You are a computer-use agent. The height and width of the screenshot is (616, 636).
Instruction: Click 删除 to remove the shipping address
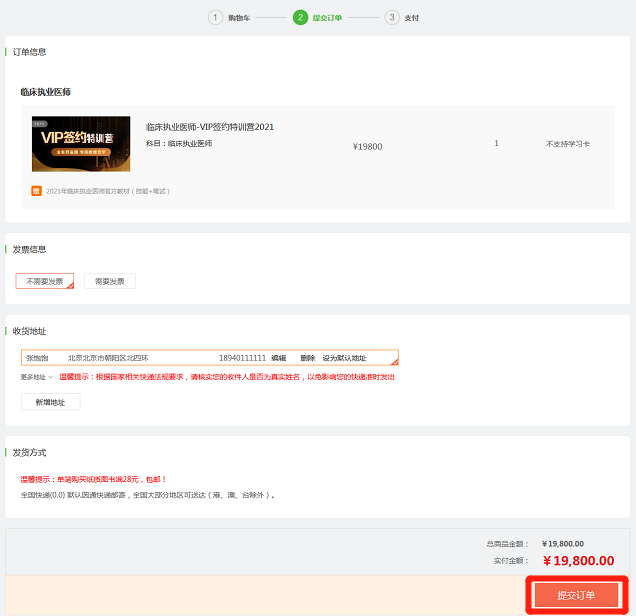point(307,358)
